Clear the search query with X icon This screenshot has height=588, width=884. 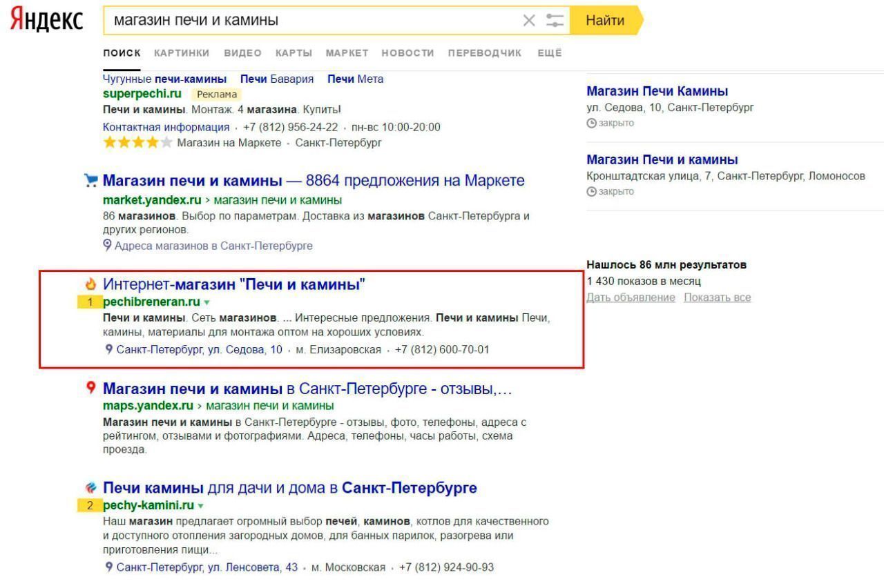point(529,21)
